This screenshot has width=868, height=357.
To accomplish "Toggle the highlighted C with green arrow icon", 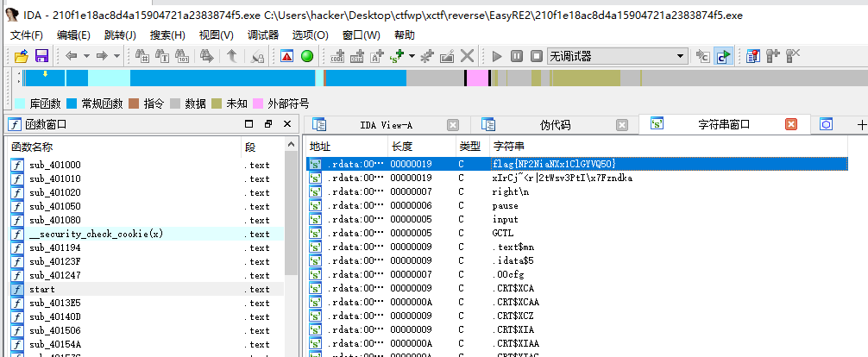I will [x=723, y=56].
